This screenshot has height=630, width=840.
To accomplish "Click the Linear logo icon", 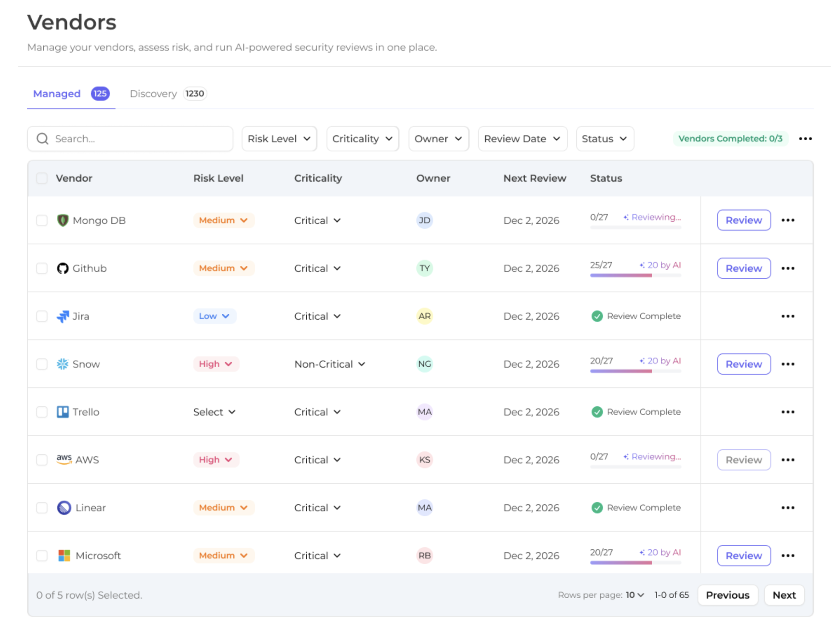I will click(64, 507).
